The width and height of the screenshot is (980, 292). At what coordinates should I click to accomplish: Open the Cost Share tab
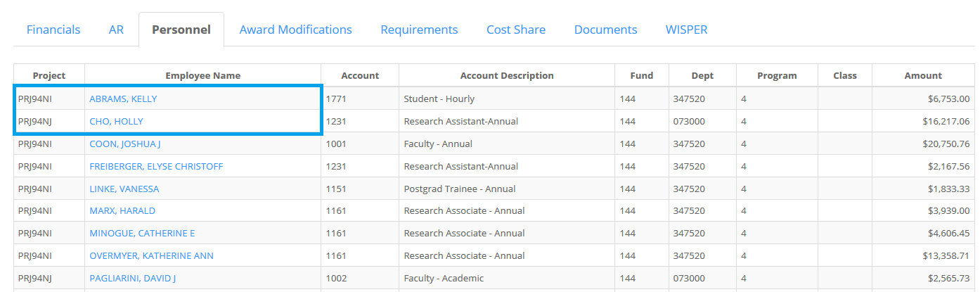tap(516, 30)
